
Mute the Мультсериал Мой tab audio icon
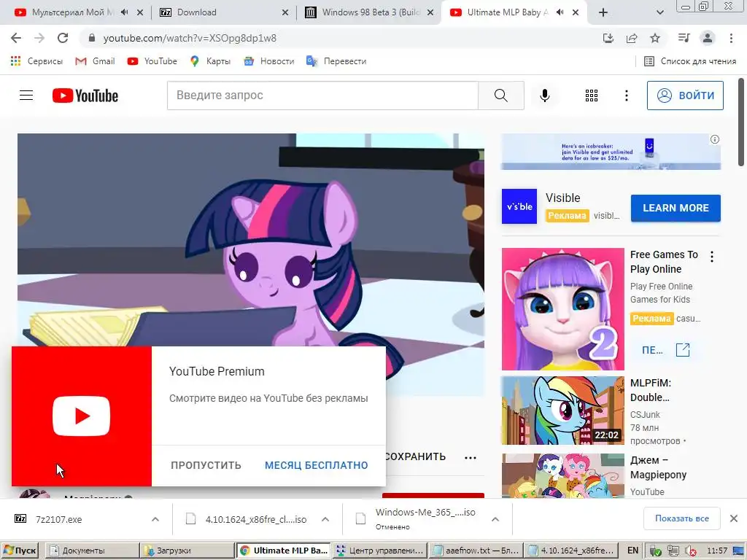[x=124, y=12]
